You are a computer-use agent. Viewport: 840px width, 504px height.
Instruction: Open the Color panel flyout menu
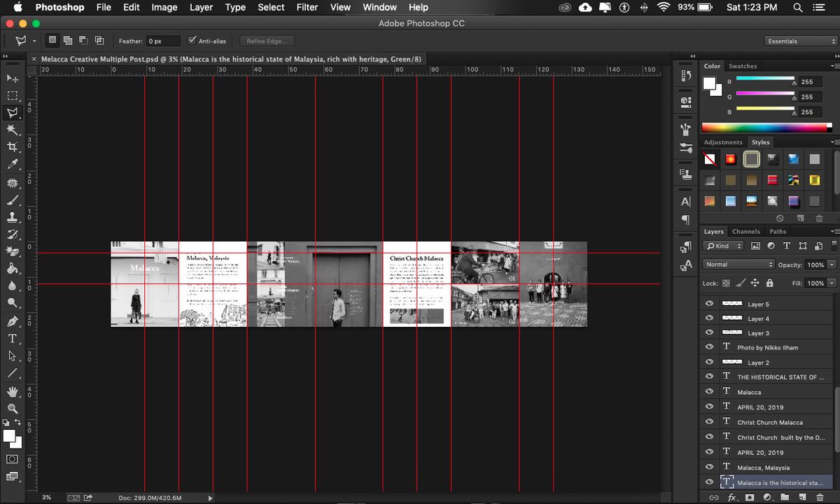(x=834, y=66)
